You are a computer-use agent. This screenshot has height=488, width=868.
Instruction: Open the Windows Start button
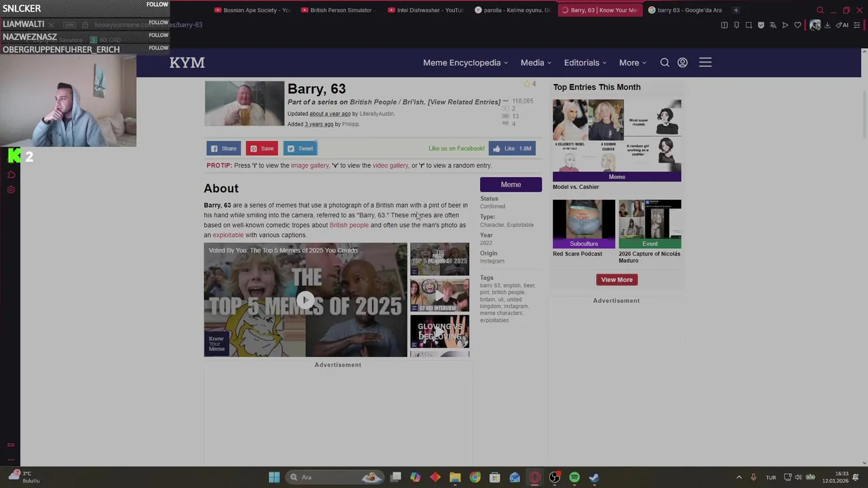274,477
